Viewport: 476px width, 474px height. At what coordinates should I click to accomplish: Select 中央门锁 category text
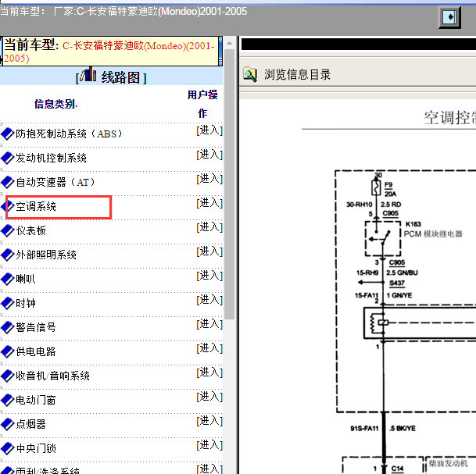tap(36, 448)
